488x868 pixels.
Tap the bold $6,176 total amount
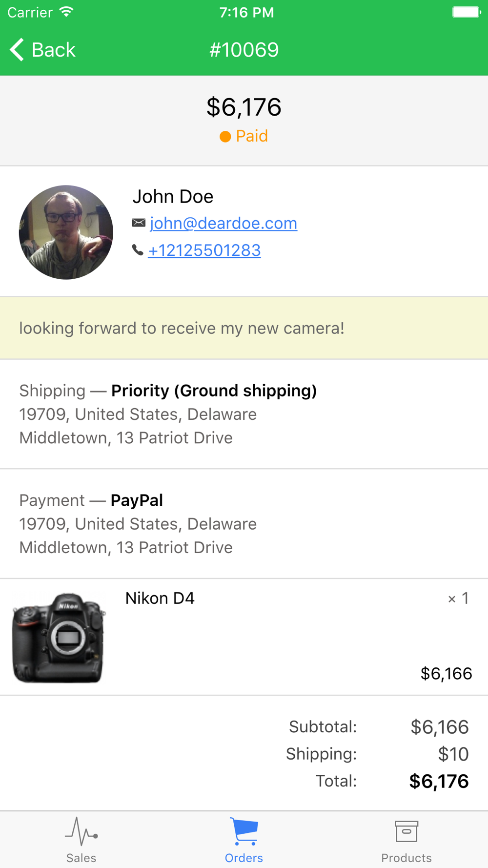point(439,782)
